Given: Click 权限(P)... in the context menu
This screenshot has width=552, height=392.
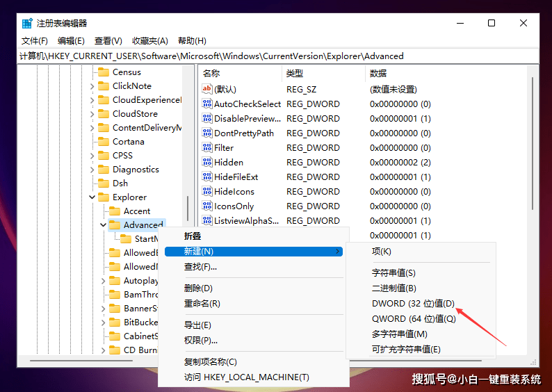Looking at the screenshot, I should 201,341.
